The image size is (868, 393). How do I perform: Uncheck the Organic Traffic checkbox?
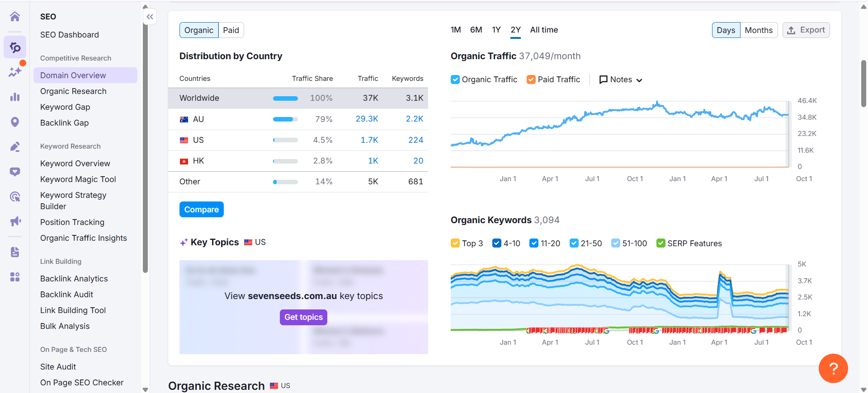click(455, 80)
